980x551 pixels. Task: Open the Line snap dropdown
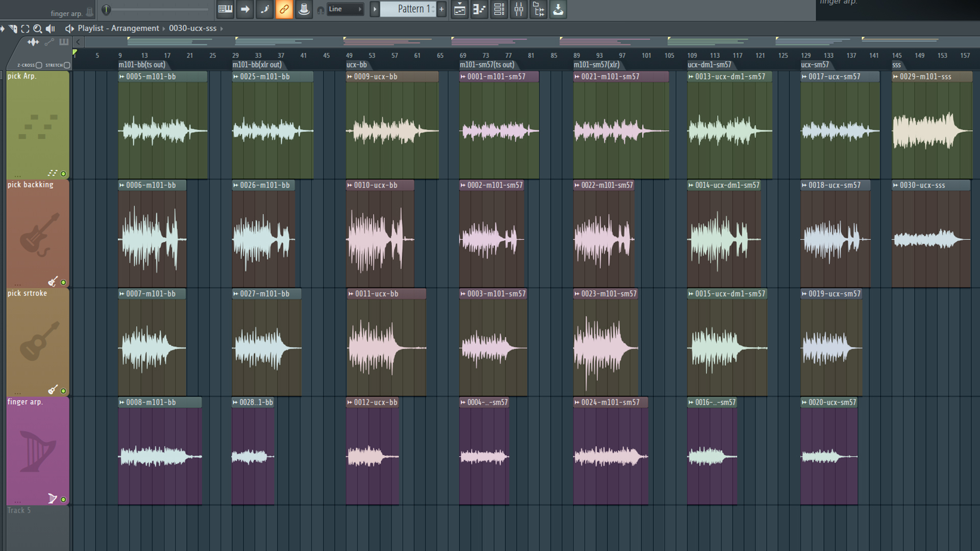click(345, 9)
